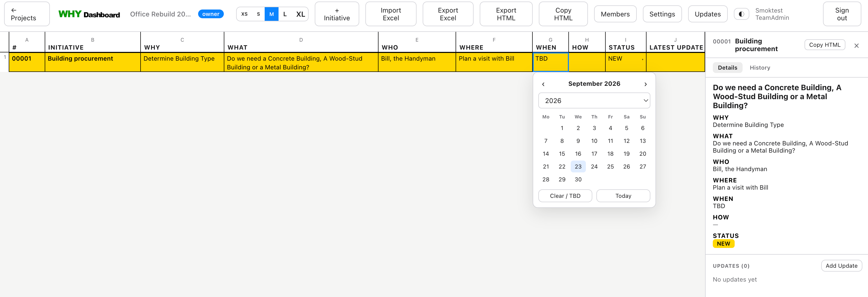This screenshot has width=868, height=297.
Task: Click Today button in calendar
Action: point(623,196)
